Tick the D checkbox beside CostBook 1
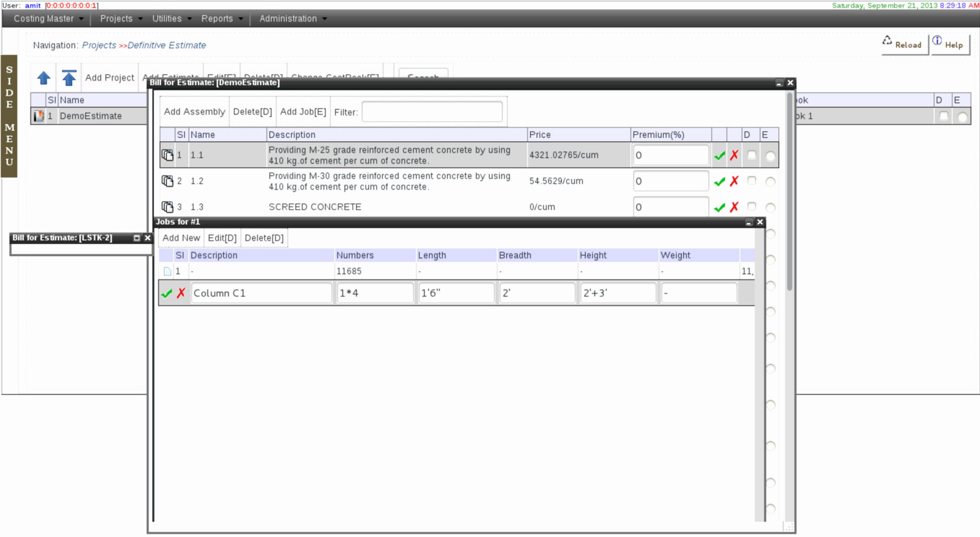The image size is (980, 537). pyautogui.click(x=945, y=116)
